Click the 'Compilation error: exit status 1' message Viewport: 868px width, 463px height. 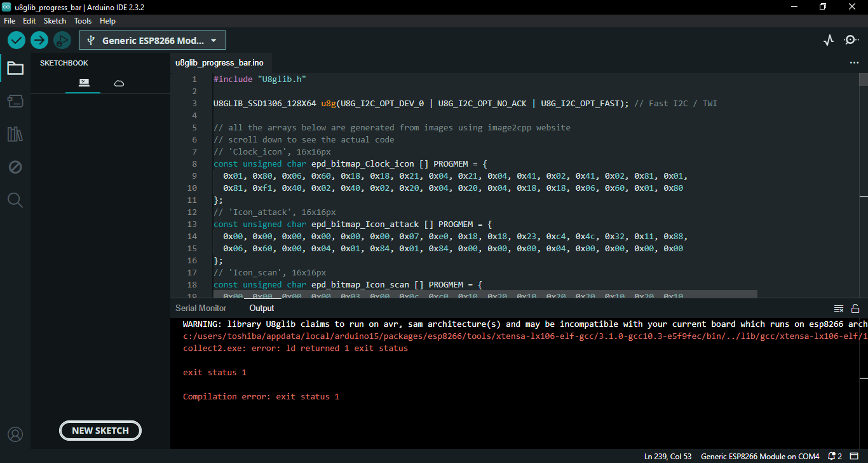[261, 396]
